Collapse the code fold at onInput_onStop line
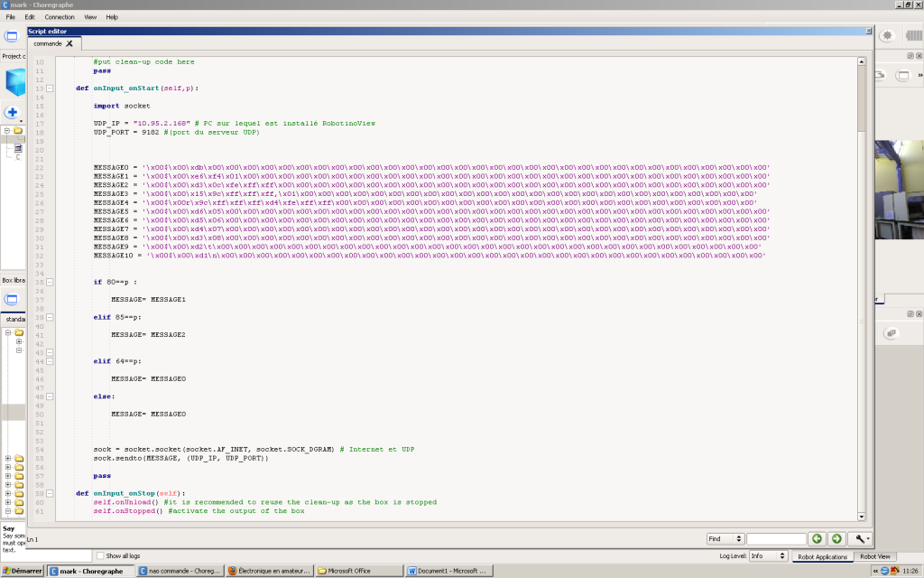This screenshot has width=924, height=578. (x=50, y=494)
